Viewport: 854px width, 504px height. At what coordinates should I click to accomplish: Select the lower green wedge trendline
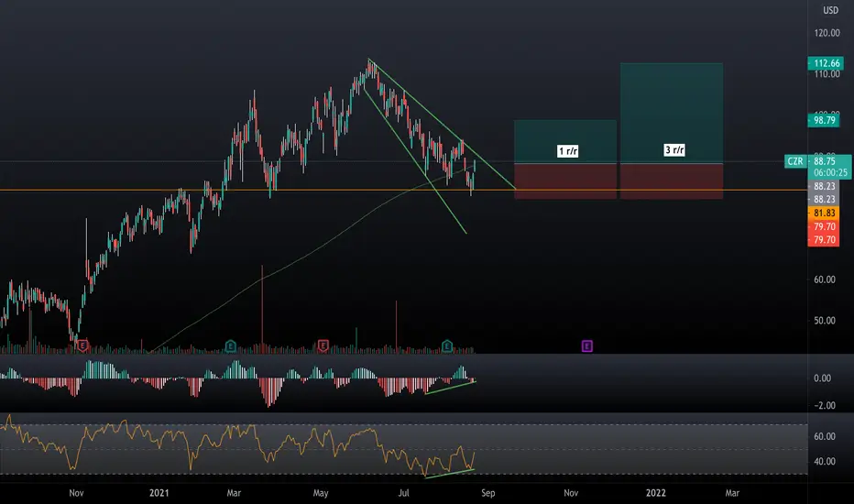415,162
